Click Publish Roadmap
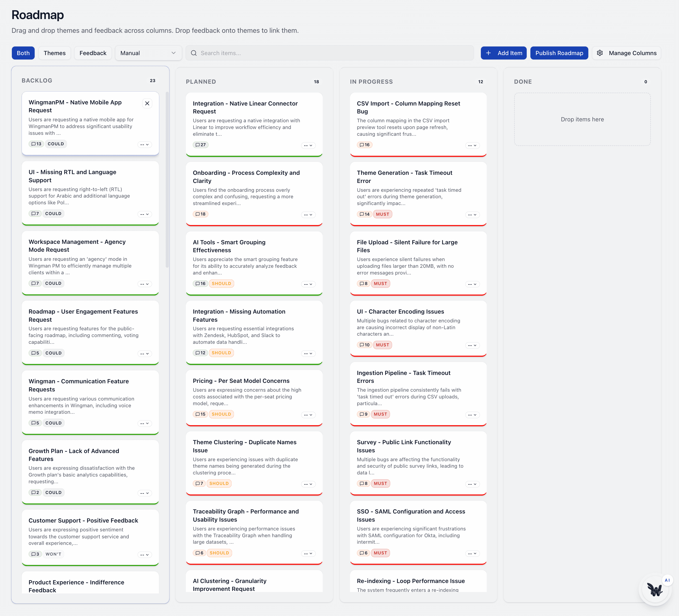Screen dimensions: 679x616 [x=559, y=53]
